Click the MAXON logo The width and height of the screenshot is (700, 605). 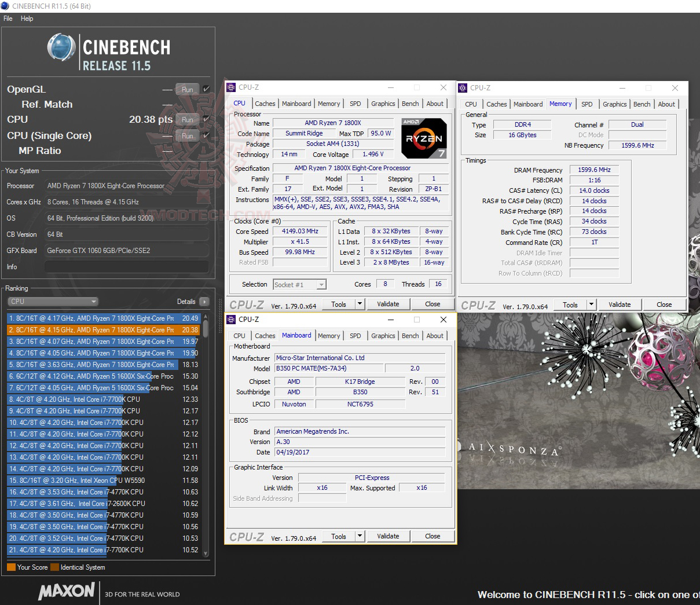click(67, 591)
